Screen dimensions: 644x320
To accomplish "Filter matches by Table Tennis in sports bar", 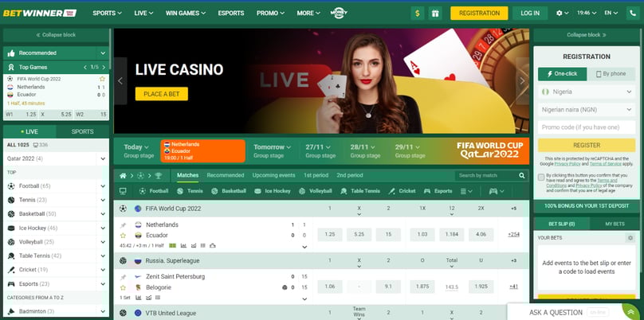I will point(360,191).
